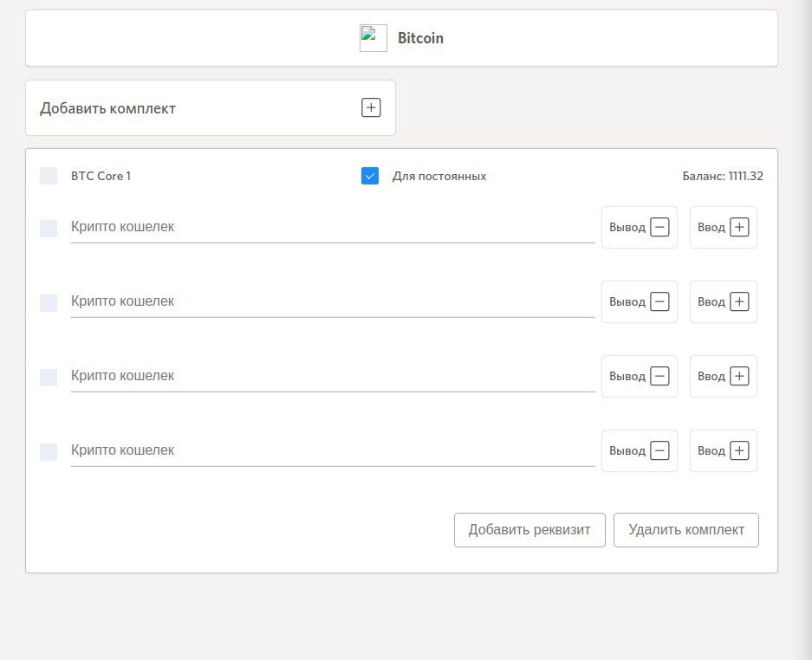Click the Добавить комплект panel label
The image size is (812, 660).
(x=107, y=108)
